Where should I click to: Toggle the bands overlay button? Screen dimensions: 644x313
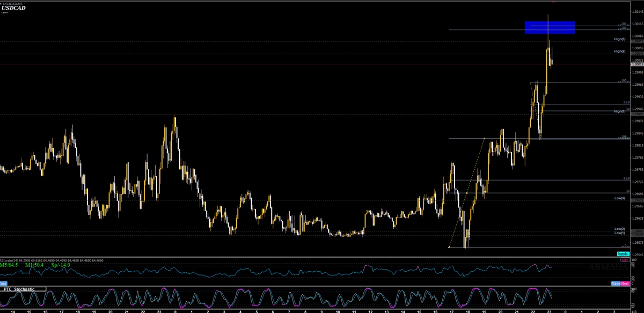tap(624, 254)
